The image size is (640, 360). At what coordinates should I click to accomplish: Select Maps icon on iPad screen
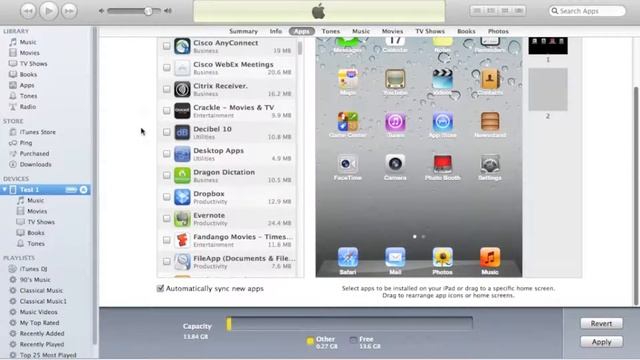pyautogui.click(x=348, y=79)
